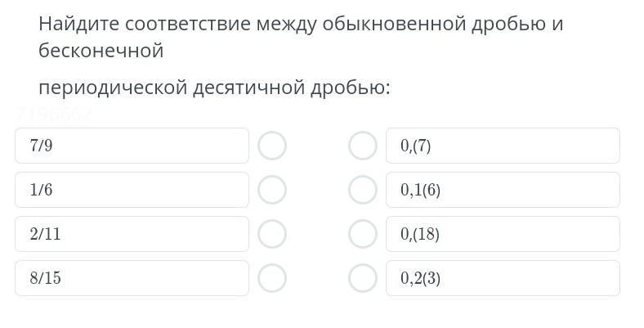Image resolution: width=644 pixels, height=328 pixels.
Task: Click the line "периодической десятичной дробью:"
Action: tap(214, 87)
